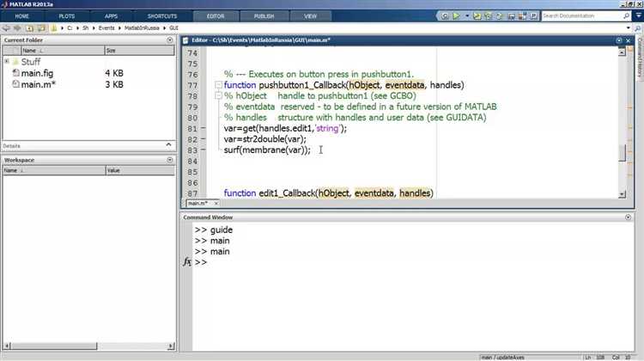Open dropdown arrow next to the green run icon

click(467, 16)
